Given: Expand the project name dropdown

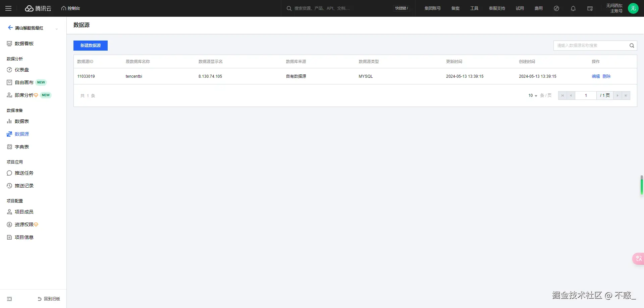Looking at the screenshot, I should [56, 28].
